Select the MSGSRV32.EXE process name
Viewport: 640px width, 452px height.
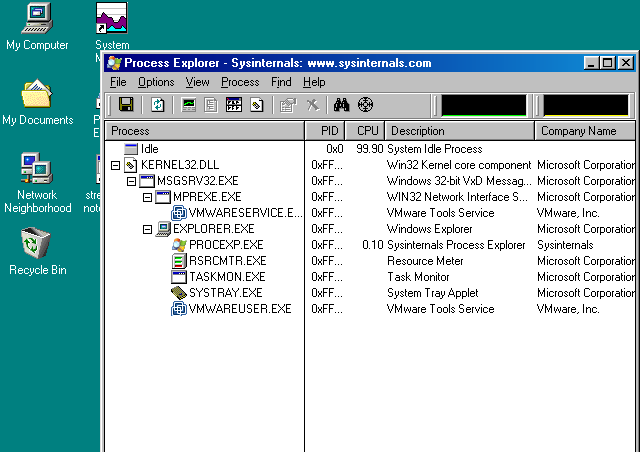(x=198, y=181)
